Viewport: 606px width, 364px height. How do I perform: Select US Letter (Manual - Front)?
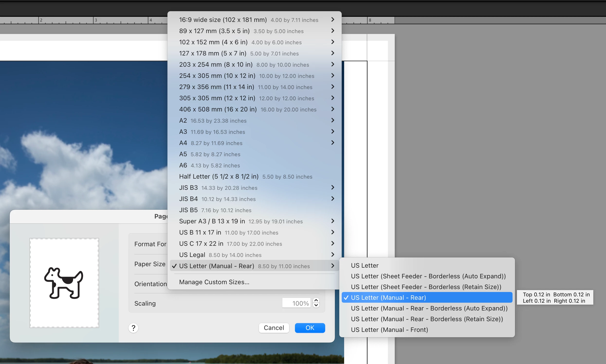(389, 330)
